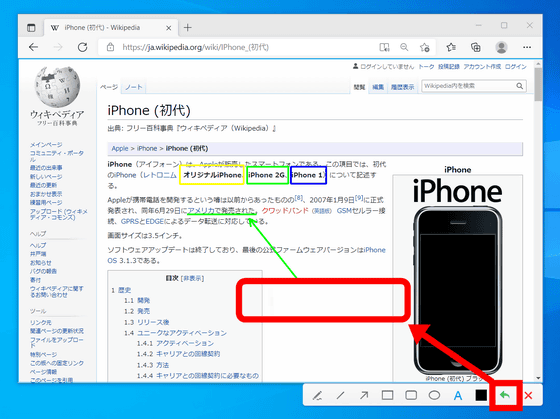Close the annotation toolbar with red X

pos(529,395)
